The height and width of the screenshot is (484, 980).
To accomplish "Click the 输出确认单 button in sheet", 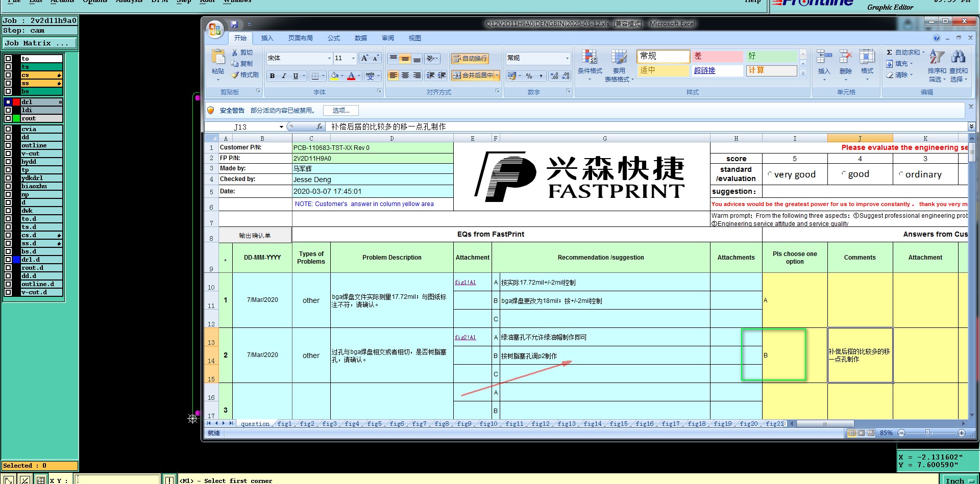I will click(255, 235).
